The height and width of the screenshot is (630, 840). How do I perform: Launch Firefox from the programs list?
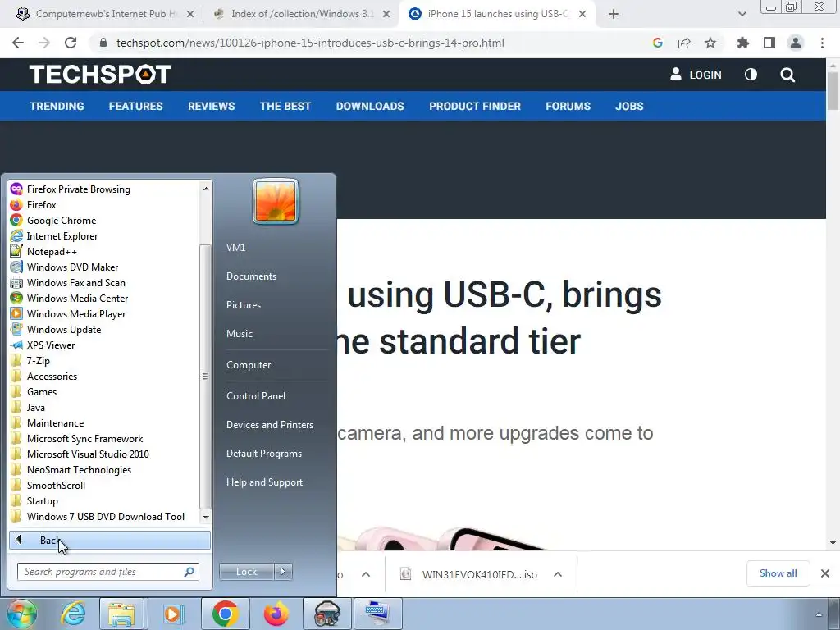[41, 204]
